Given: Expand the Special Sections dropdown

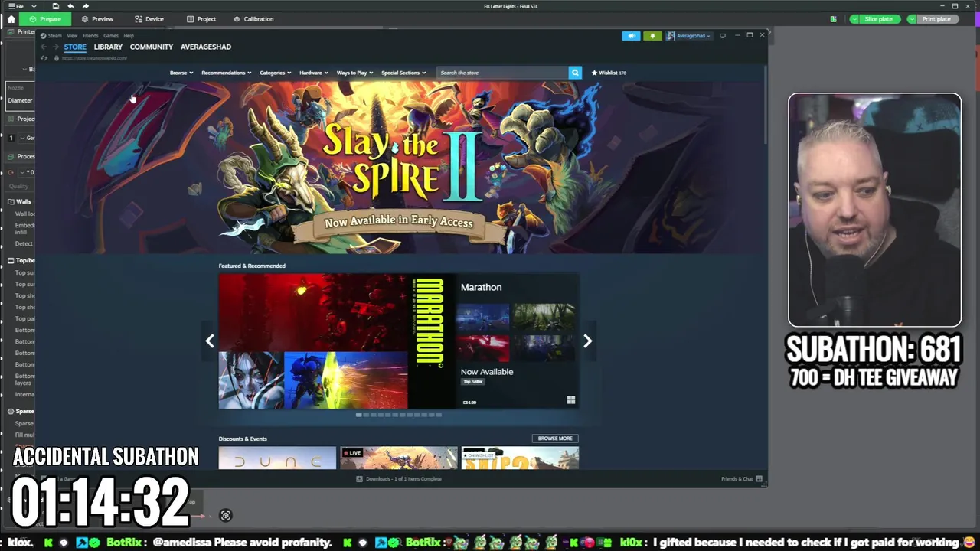Looking at the screenshot, I should (x=403, y=73).
